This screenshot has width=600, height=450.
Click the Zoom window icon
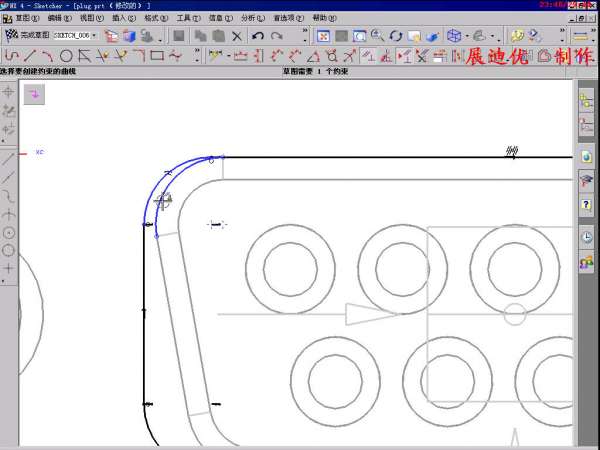coord(359,36)
